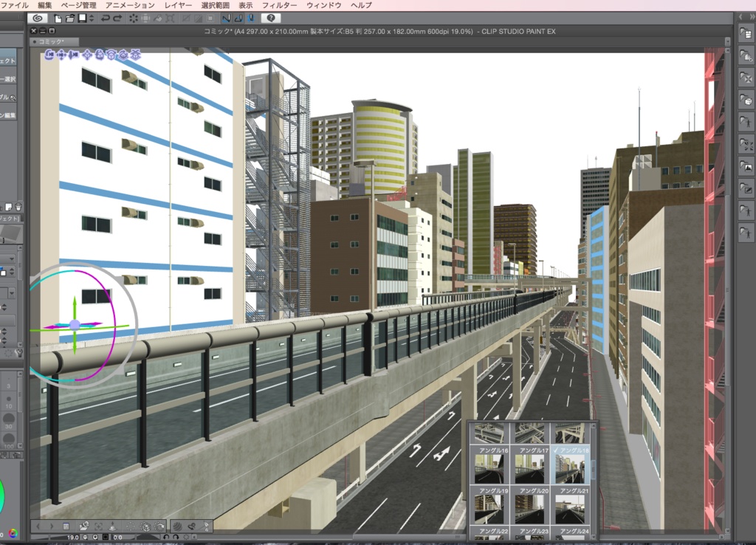Open a new file with the New icon
The width and height of the screenshot is (756, 545).
click(58, 17)
